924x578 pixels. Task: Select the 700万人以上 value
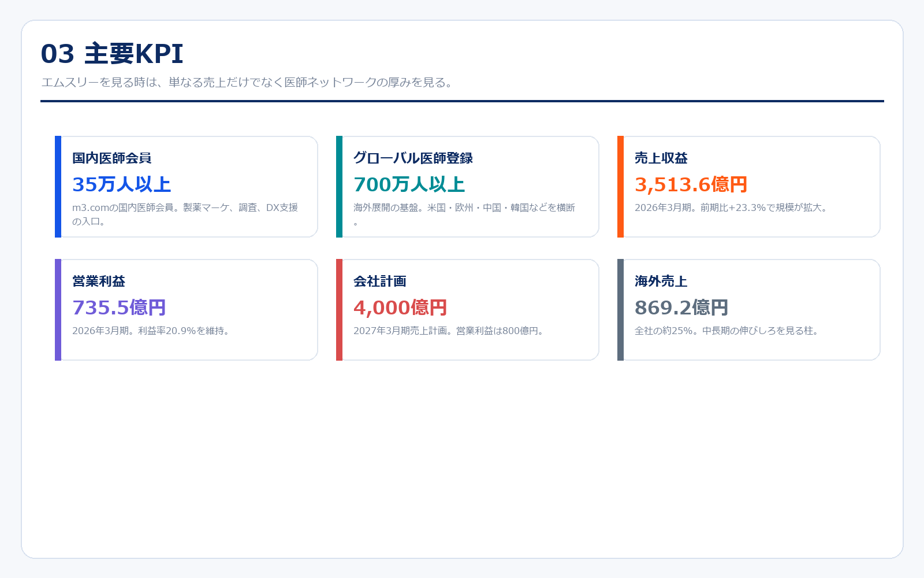point(409,184)
